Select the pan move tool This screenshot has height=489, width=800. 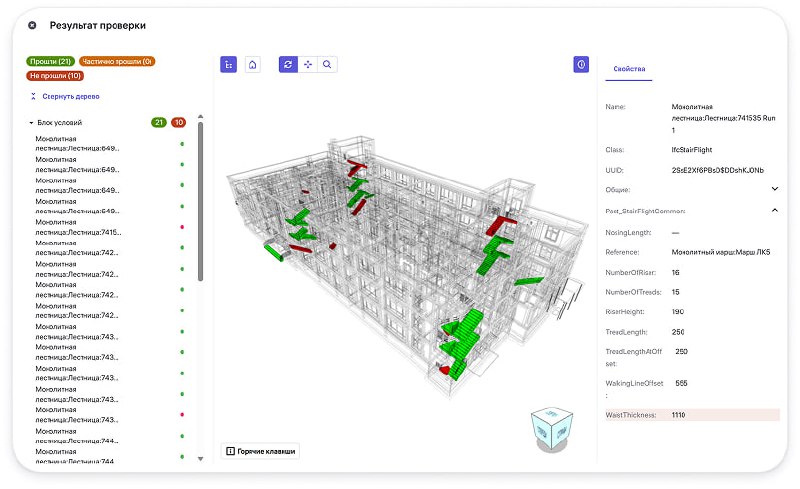[307, 64]
